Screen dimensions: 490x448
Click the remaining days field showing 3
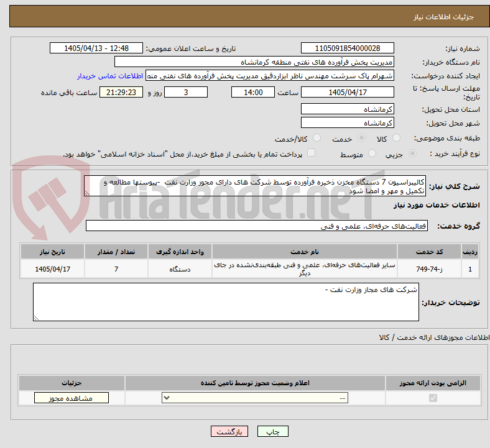(186, 92)
